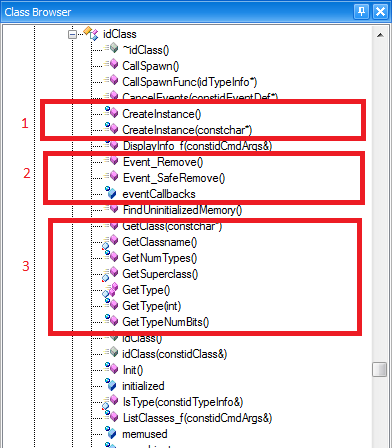This screenshot has height=448, width=392.
Task: Click the idClass class icon
Action: (x=91, y=34)
